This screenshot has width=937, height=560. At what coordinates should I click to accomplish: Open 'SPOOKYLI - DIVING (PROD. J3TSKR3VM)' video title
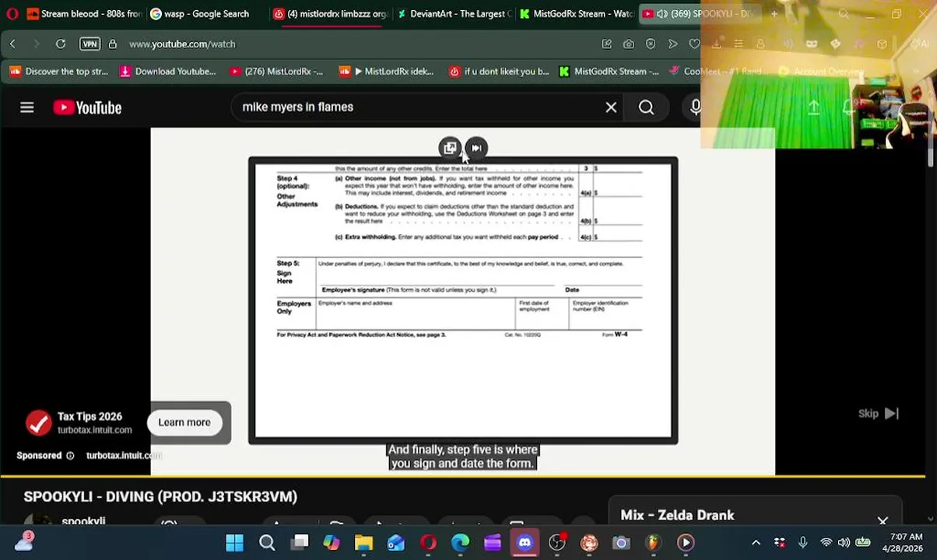(160, 497)
